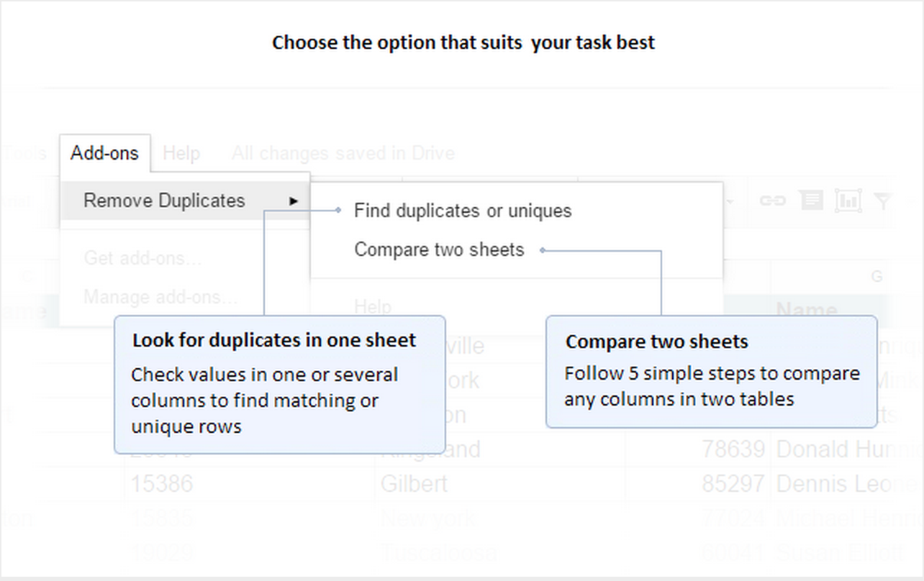Select Get add-ons… entry
The height and width of the screenshot is (581, 924).
[x=143, y=257]
